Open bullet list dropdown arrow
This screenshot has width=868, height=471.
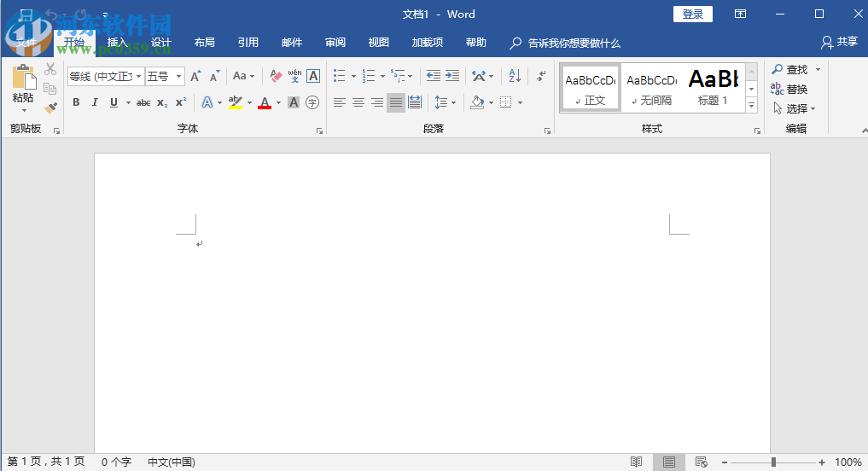pos(353,77)
